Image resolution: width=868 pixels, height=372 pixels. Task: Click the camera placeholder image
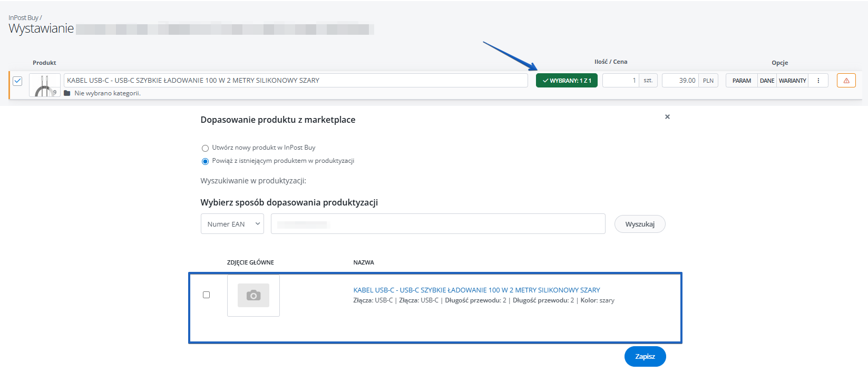[x=253, y=296]
